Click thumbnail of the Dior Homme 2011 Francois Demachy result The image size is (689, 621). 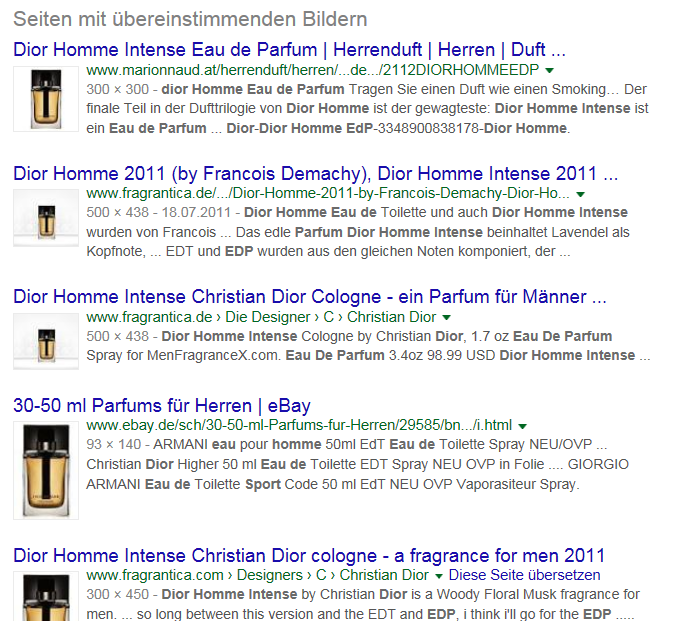[x=46, y=218]
